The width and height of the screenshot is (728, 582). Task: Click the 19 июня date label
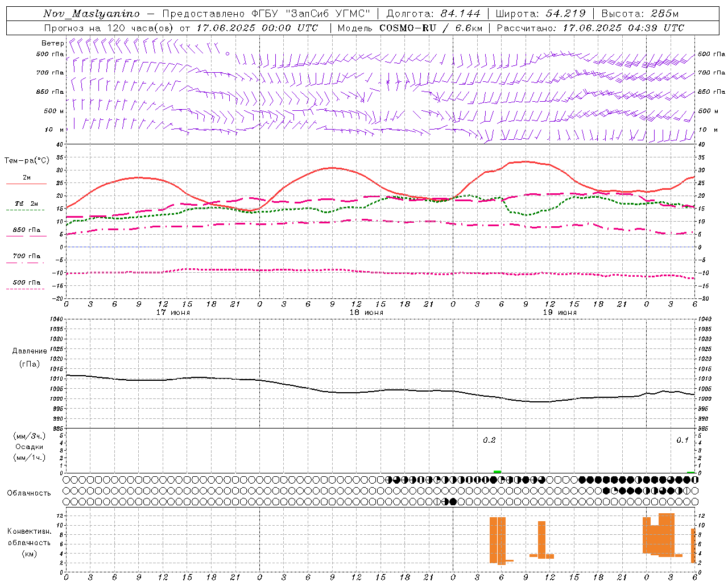click(560, 313)
